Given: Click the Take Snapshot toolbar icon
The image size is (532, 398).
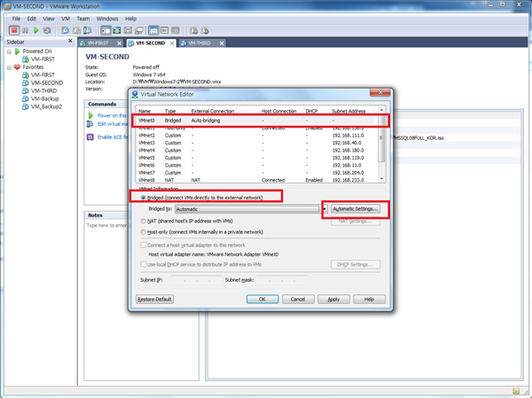Looking at the screenshot, I should [65, 30].
